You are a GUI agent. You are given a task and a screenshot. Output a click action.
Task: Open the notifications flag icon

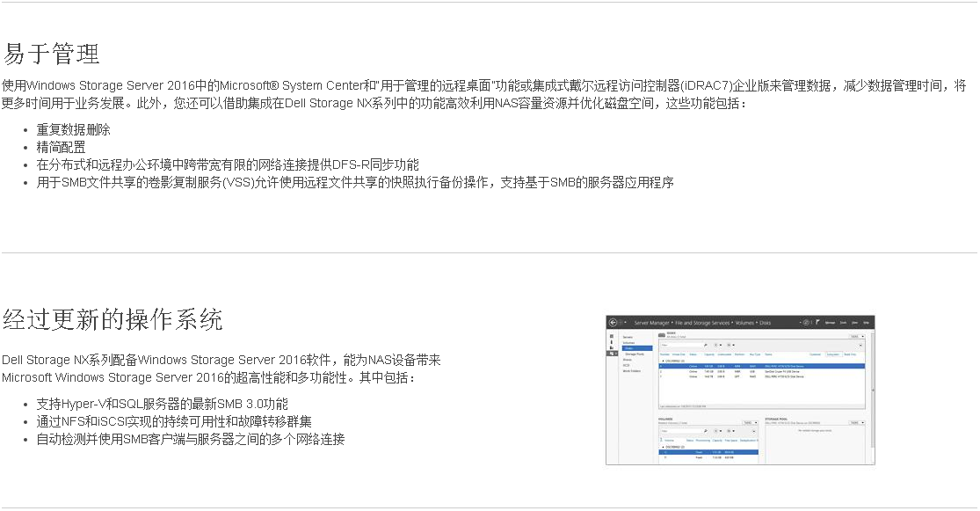tap(818, 323)
